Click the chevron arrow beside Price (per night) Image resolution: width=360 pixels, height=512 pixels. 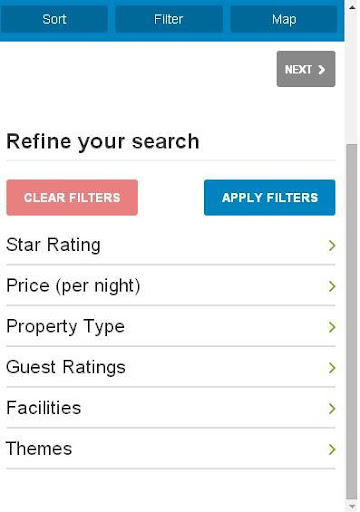coord(332,286)
